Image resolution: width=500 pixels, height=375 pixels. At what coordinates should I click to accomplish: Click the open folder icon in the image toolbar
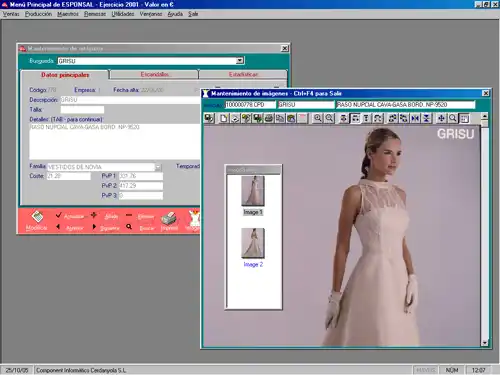pyautogui.click(x=235, y=118)
